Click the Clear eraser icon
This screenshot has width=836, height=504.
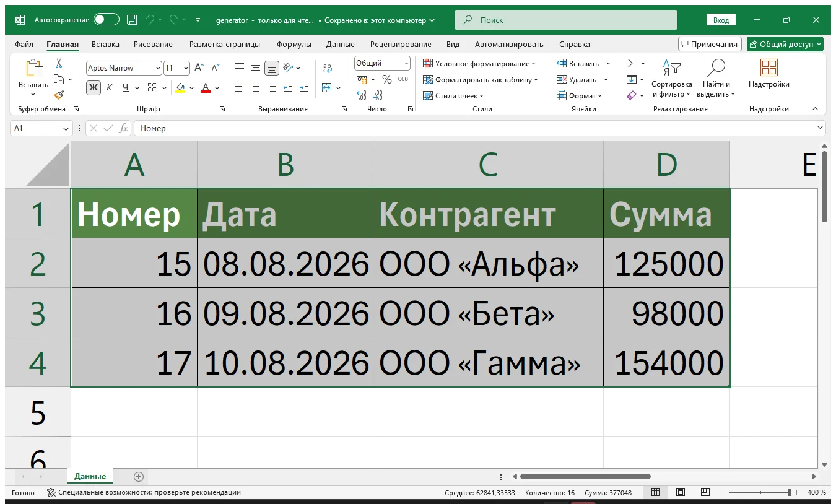click(632, 95)
